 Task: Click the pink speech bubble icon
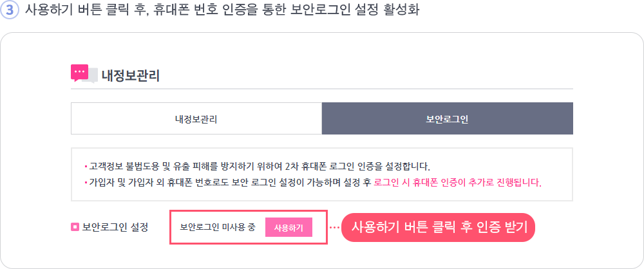point(79,73)
